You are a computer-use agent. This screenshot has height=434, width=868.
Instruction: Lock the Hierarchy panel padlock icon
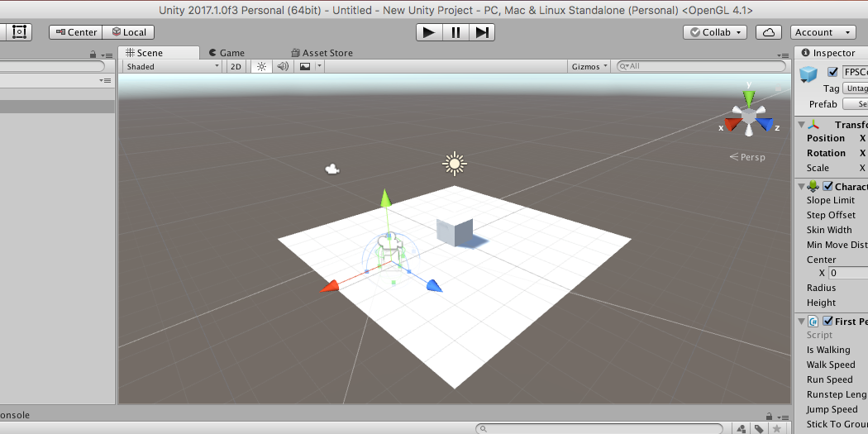pyautogui.click(x=93, y=55)
